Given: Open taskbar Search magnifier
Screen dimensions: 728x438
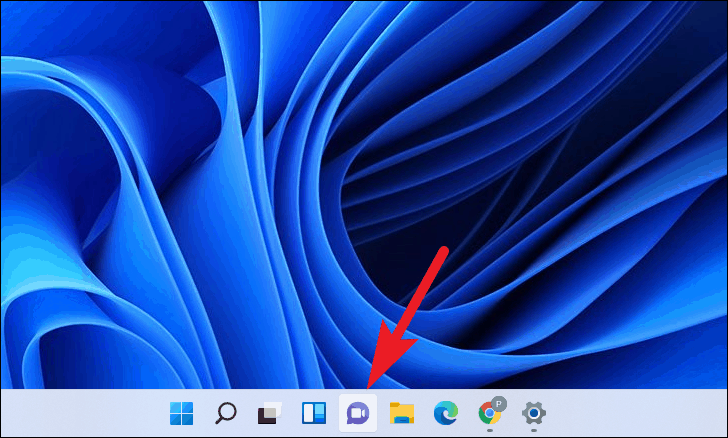Looking at the screenshot, I should (226, 413).
